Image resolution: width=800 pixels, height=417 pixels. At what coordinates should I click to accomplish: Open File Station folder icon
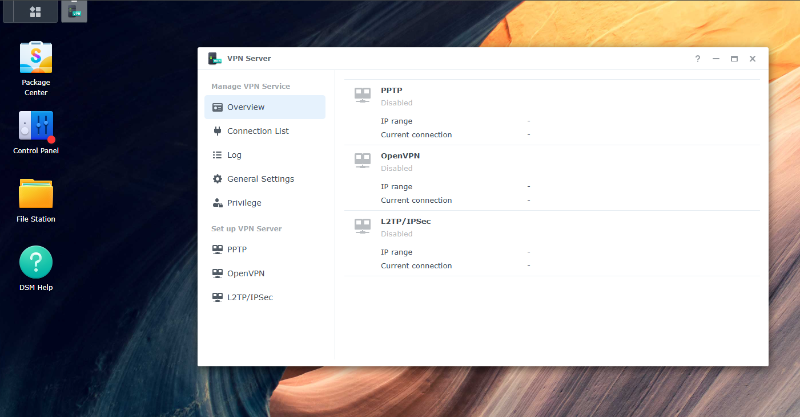[x=36, y=193]
